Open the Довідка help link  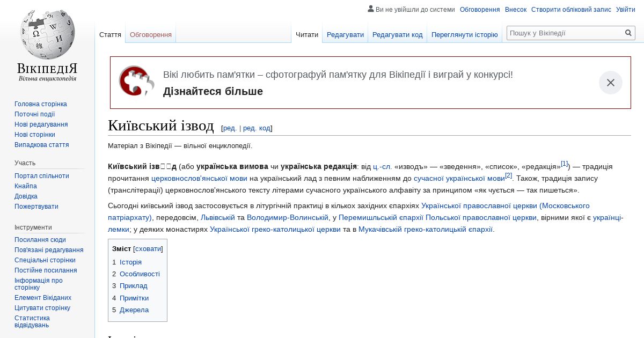coord(26,196)
